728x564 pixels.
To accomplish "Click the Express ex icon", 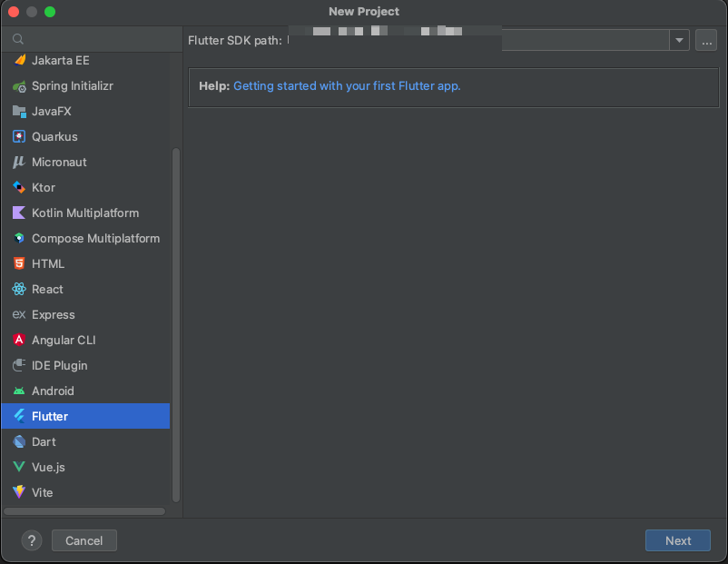I will (19, 314).
